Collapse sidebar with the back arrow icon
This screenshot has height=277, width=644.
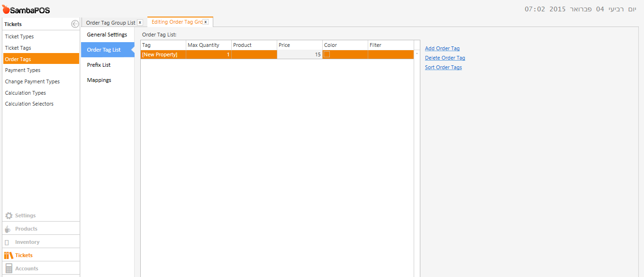click(75, 24)
